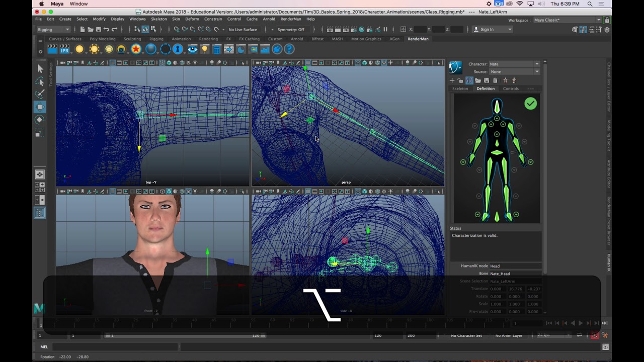Toggle select by object type mode
Viewport: 644px width, 362px height.
click(145, 29)
